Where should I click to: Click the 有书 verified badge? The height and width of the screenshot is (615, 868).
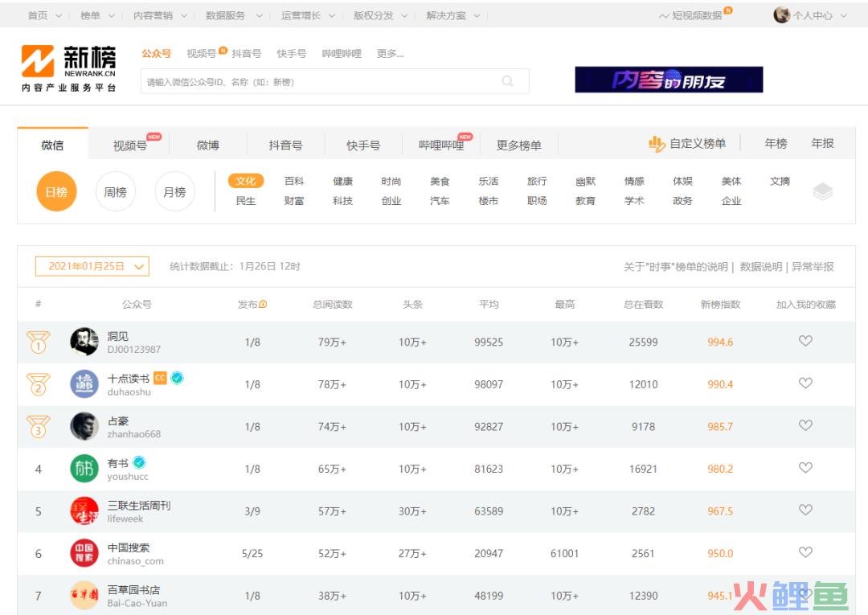[139, 462]
